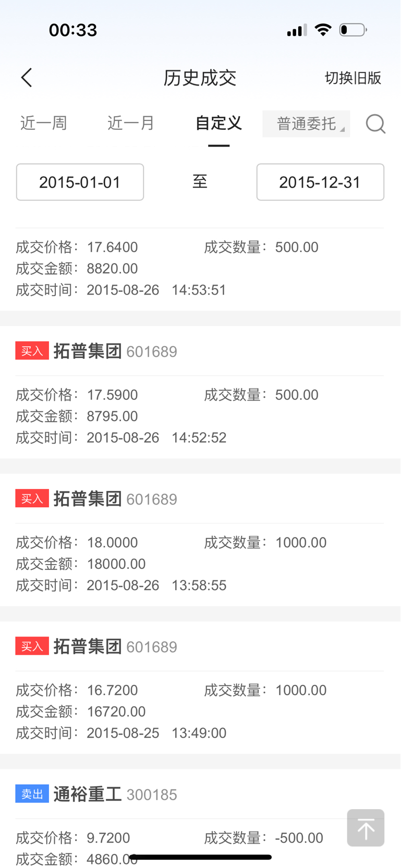Image resolution: width=401 pixels, height=868 pixels.
Task: Tap the Wi-Fi status icon
Action: [x=323, y=30]
